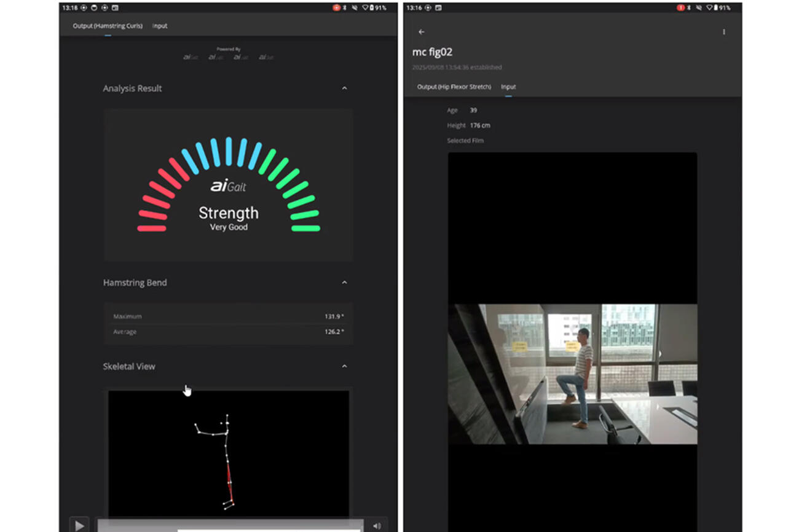Click the aiGait logo in the strength gauge
799x532 pixels.
[x=228, y=186]
